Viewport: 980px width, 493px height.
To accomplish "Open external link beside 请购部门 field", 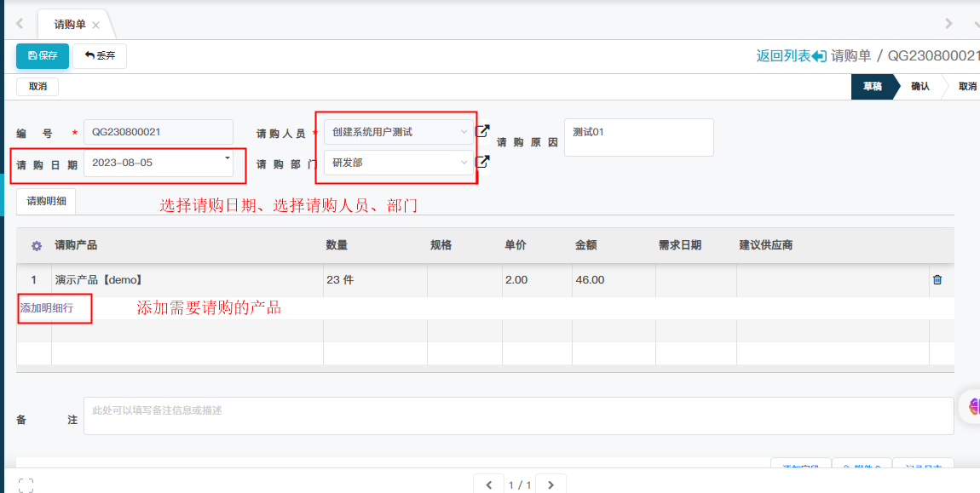I will [482, 162].
